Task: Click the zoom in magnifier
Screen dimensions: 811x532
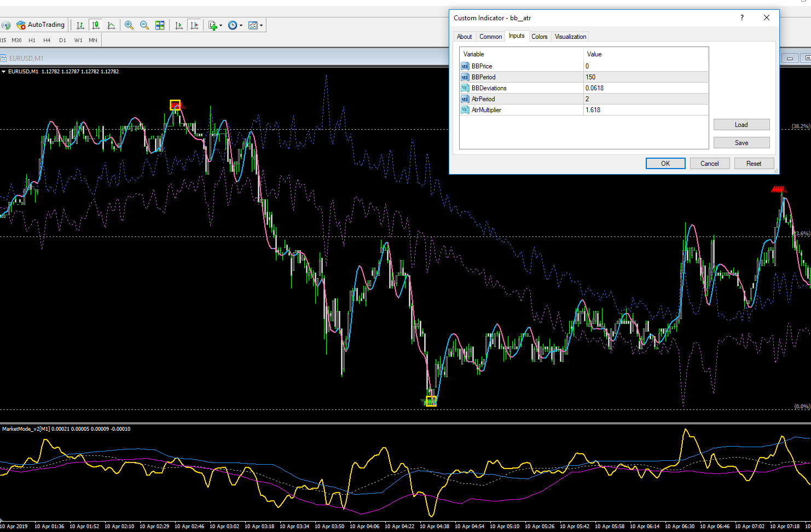Action: click(129, 25)
